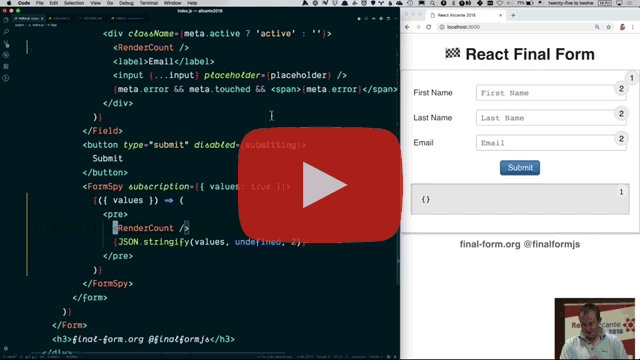Open Source Control view in VS Code activity bar
The width and height of the screenshot is (640, 360).
point(6,43)
